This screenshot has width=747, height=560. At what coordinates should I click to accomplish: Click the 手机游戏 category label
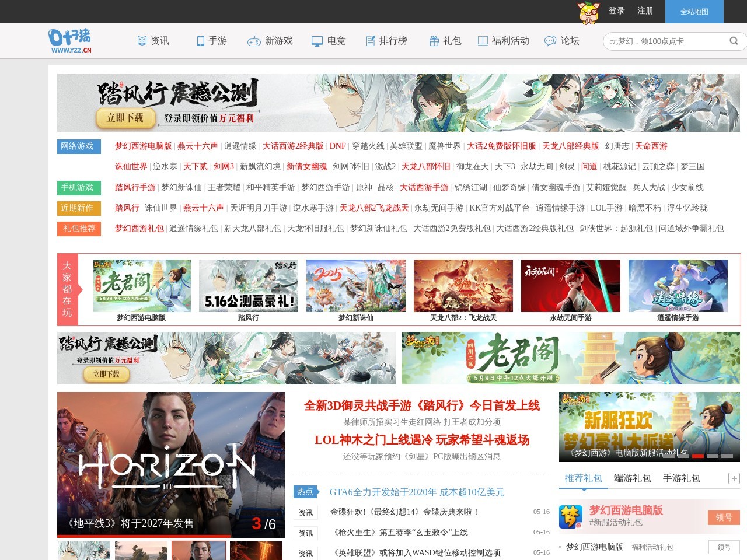[79, 187]
